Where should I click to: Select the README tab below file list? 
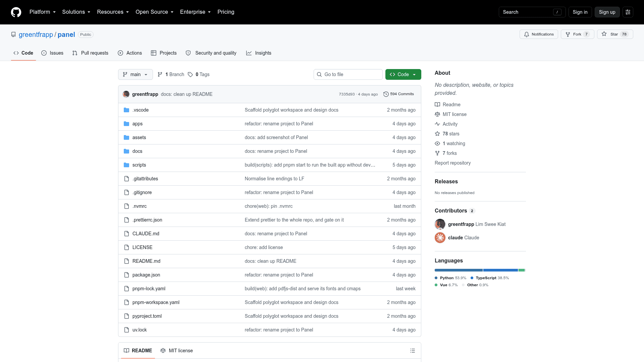tap(138, 351)
